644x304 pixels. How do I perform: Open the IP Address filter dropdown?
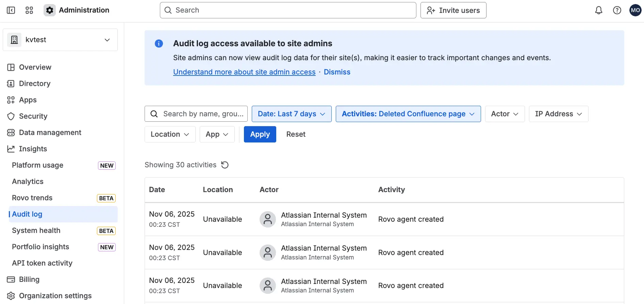pyautogui.click(x=559, y=114)
